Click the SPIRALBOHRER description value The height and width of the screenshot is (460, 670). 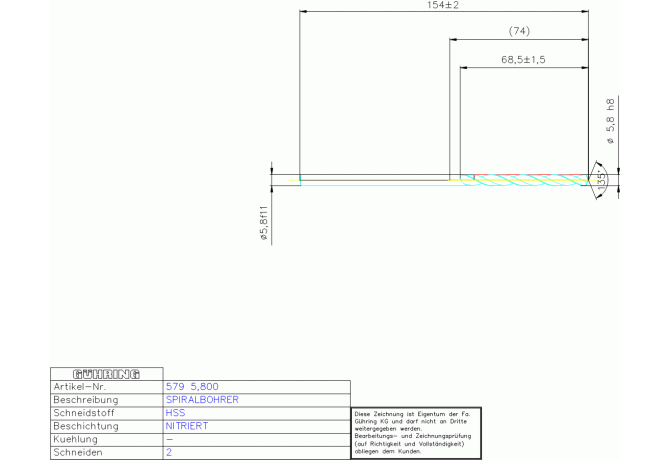(201, 399)
